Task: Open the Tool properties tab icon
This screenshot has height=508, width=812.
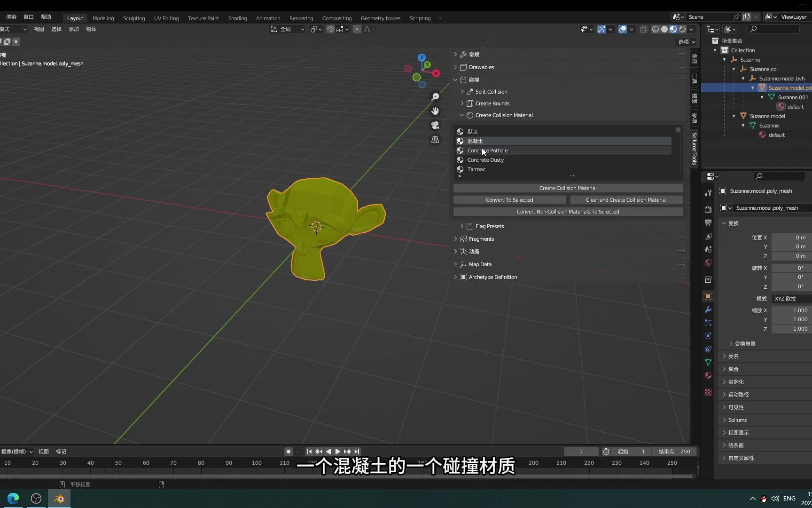Action: point(708,193)
